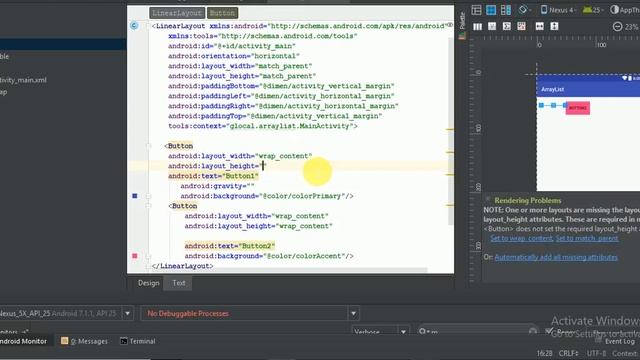Click the 23% zoom level value

pyautogui.click(x=631, y=27)
